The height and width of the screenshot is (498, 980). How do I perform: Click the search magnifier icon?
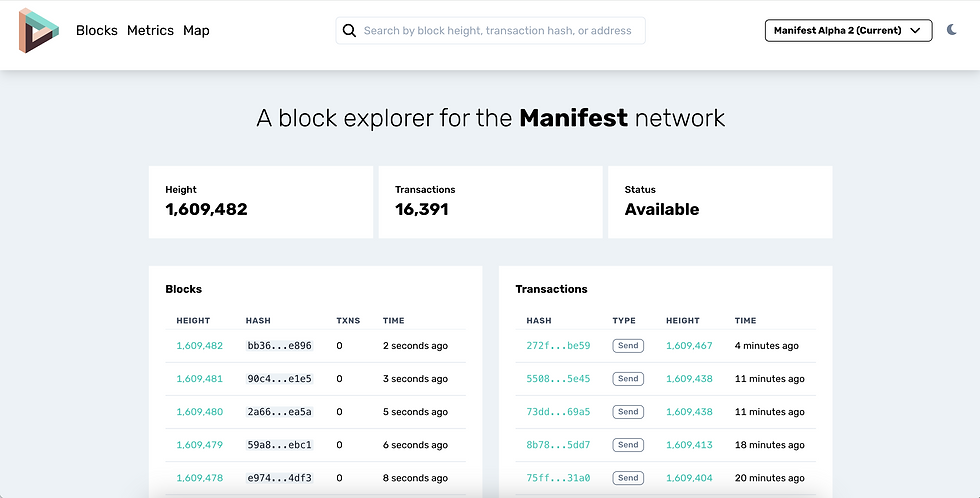tap(349, 31)
